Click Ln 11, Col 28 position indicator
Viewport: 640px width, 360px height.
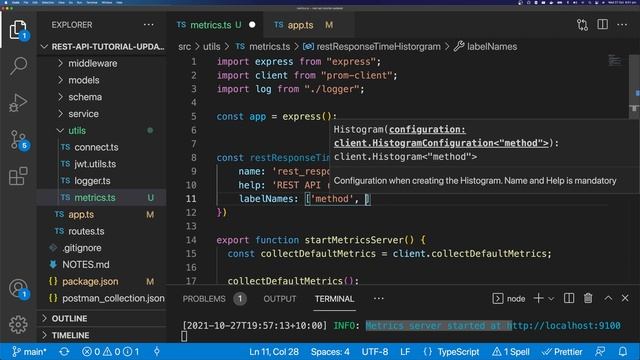[x=274, y=352]
